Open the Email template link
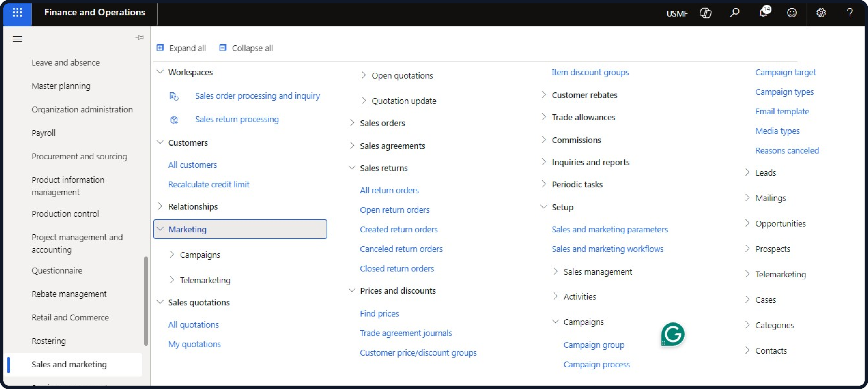The image size is (868, 389). (x=782, y=111)
